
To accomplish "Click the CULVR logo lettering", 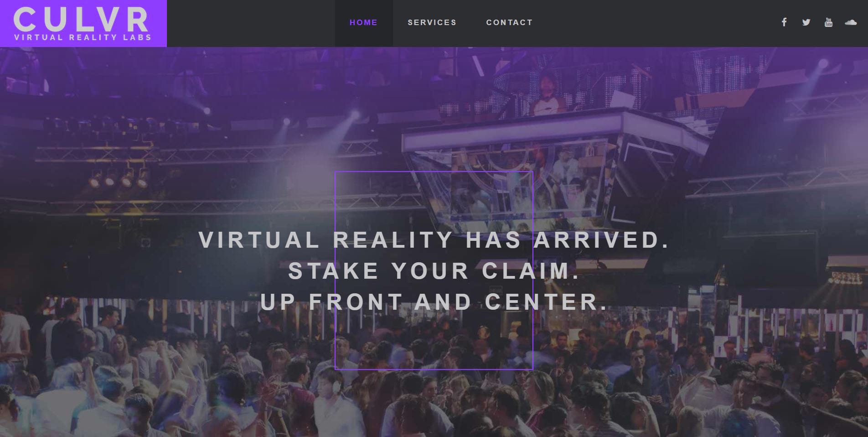I will point(81,20).
